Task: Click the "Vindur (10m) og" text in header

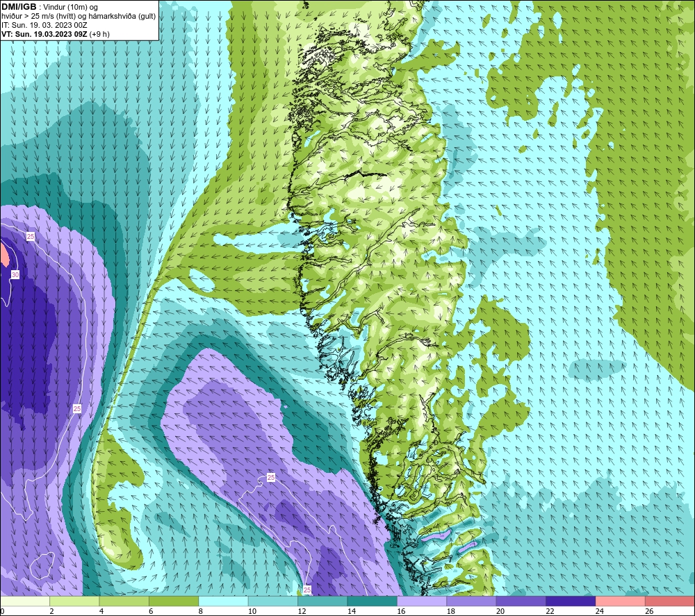Action: (x=72, y=8)
